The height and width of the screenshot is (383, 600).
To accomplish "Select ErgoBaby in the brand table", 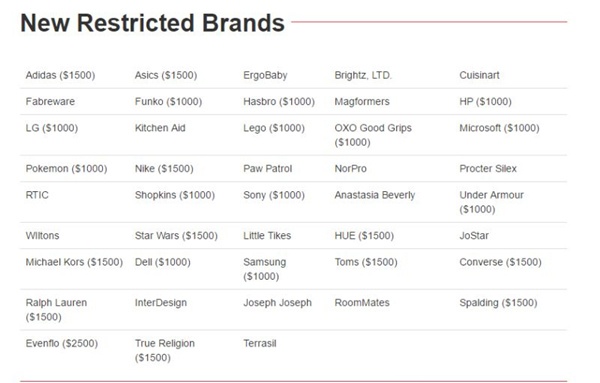I will point(265,75).
